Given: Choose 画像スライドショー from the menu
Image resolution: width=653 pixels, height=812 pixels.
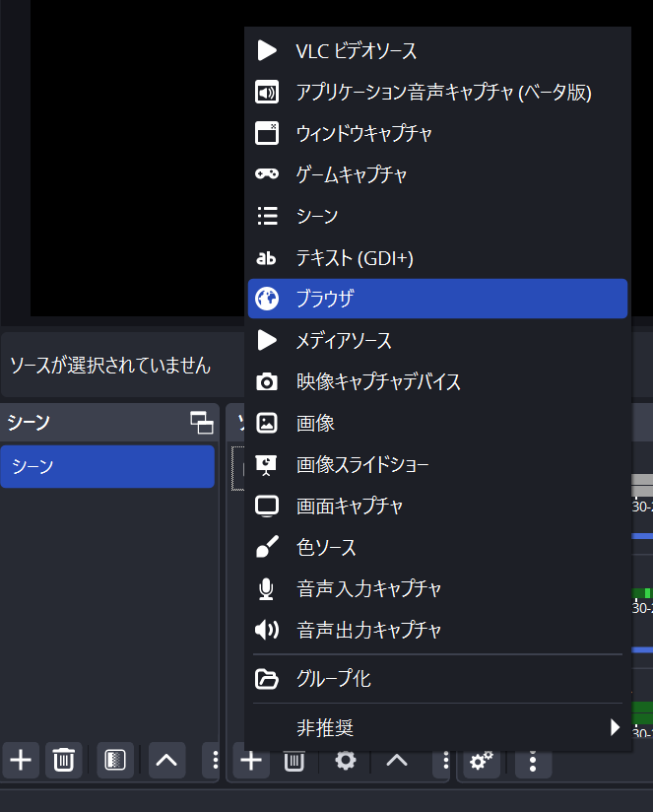Looking at the screenshot, I should click(437, 464).
